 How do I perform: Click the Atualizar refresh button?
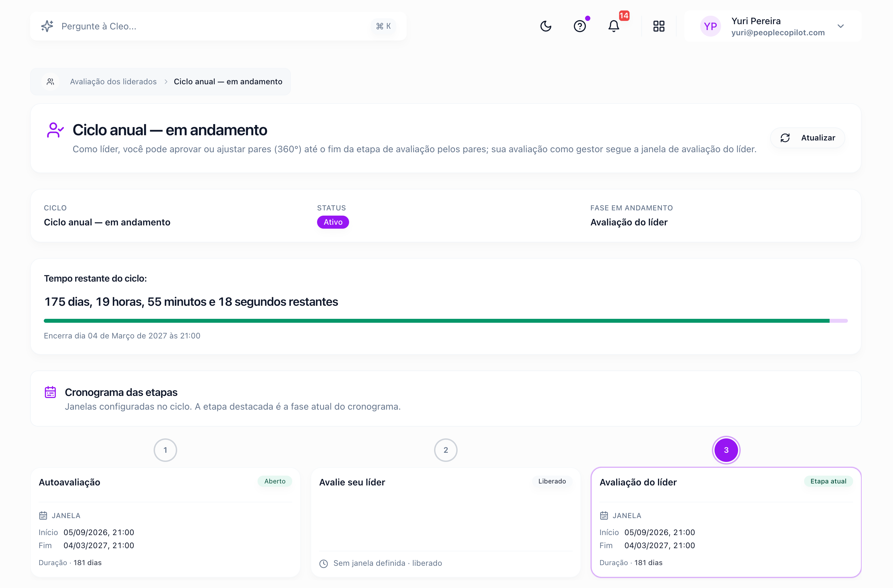(807, 138)
